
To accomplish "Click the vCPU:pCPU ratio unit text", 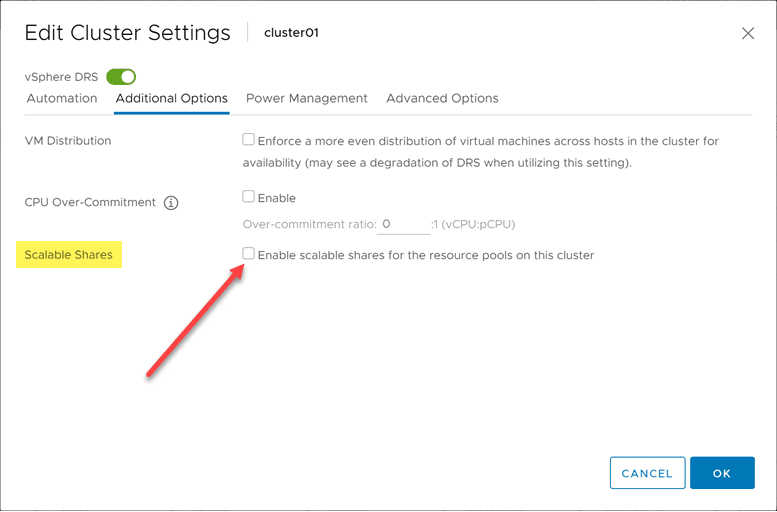I will [473, 225].
